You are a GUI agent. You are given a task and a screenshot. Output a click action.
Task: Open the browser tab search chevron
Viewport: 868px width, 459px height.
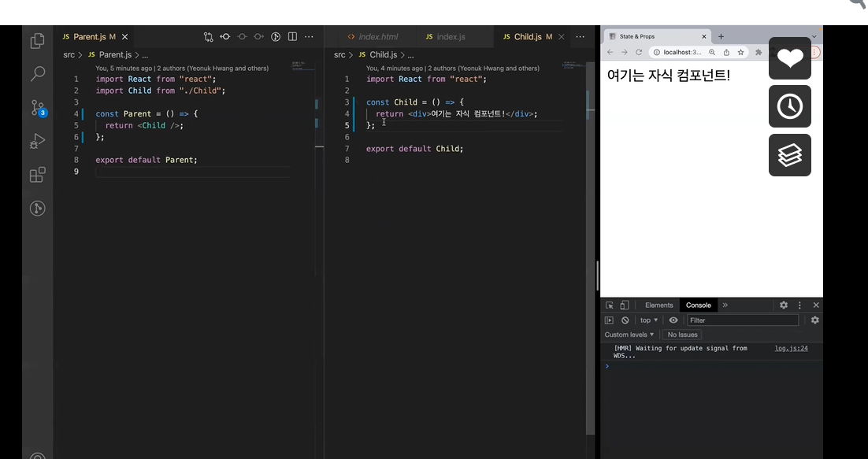click(814, 36)
